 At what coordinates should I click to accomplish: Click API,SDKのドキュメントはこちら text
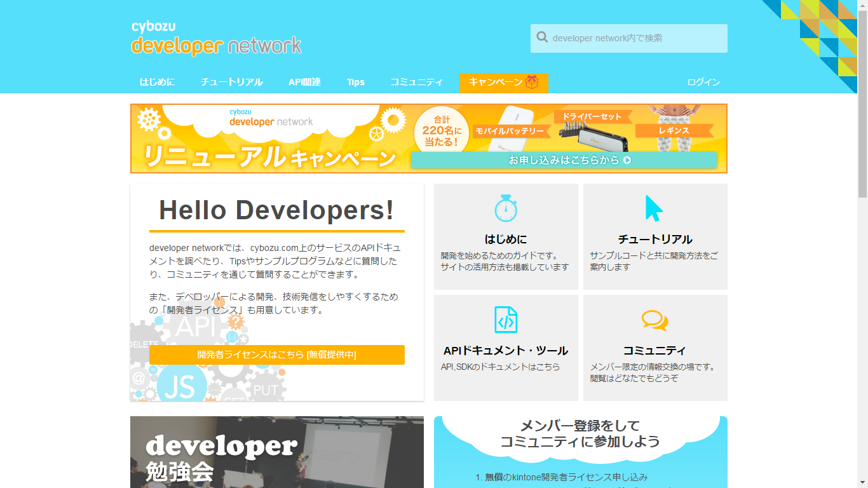click(501, 367)
